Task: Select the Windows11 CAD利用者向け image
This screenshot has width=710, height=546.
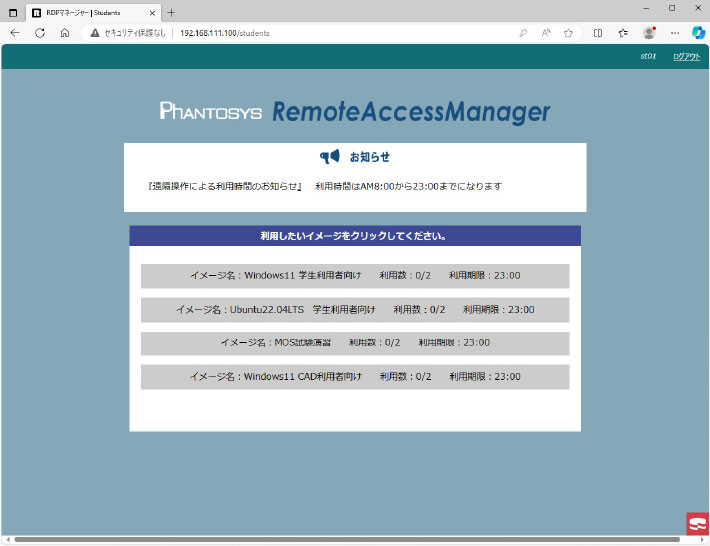Action: pyautogui.click(x=355, y=377)
